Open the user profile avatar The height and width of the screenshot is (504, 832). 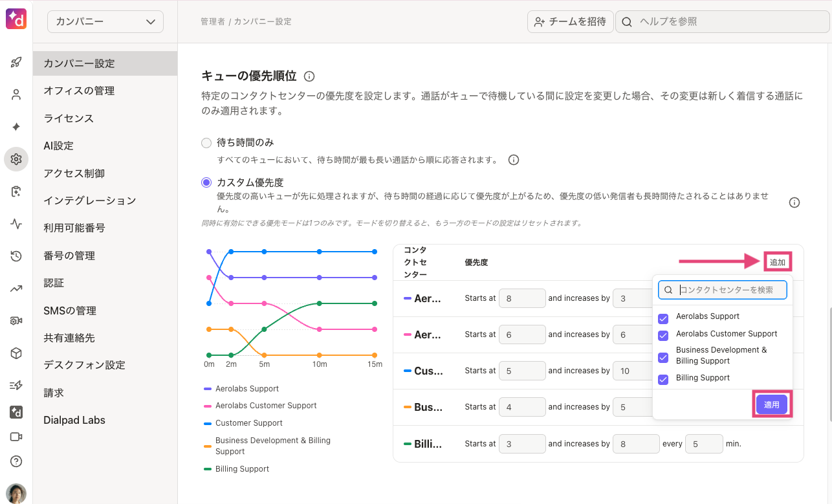(x=16, y=493)
